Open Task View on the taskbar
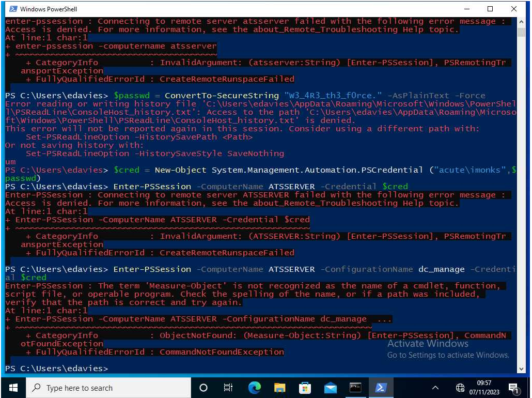 (x=228, y=388)
